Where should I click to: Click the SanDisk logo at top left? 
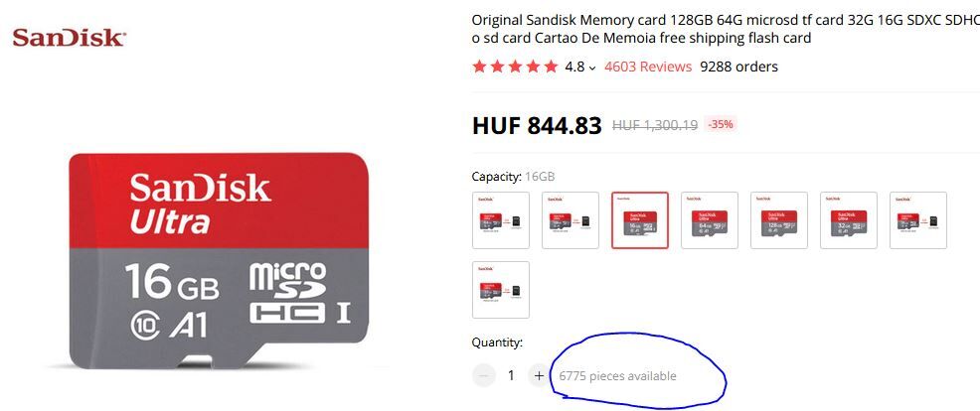pos(69,38)
